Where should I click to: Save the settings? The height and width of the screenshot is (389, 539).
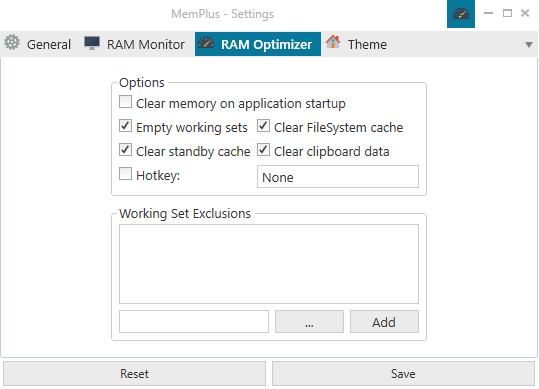403,374
